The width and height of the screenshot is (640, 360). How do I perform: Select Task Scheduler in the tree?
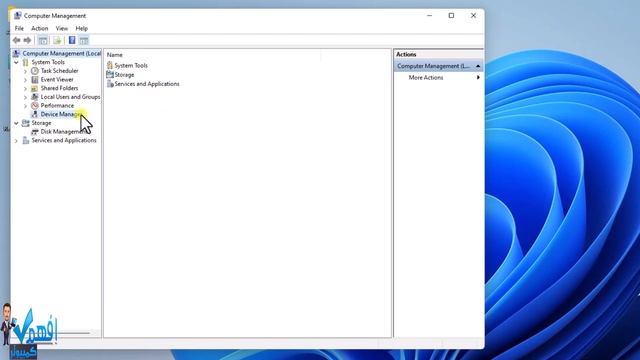pos(60,71)
